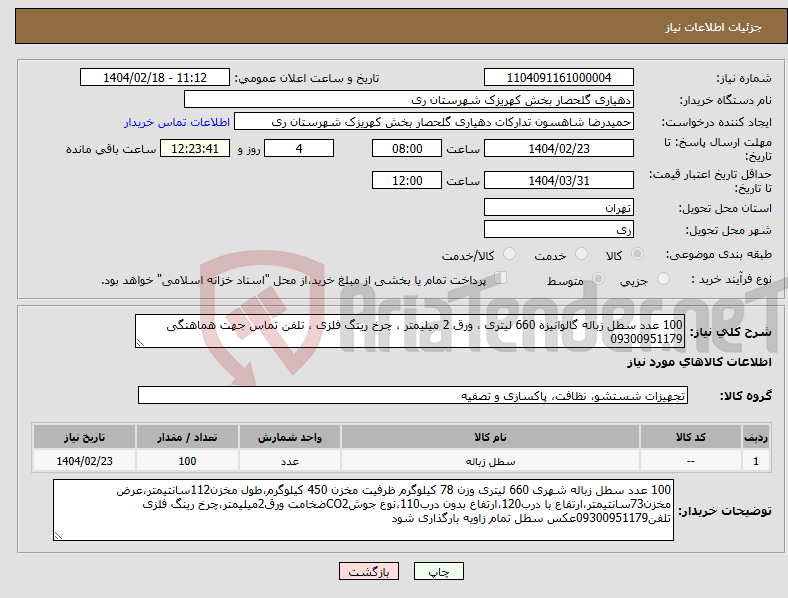This screenshot has height=598, width=788.
Task: Select the متوسط purchase type radio
Action: pos(599,278)
